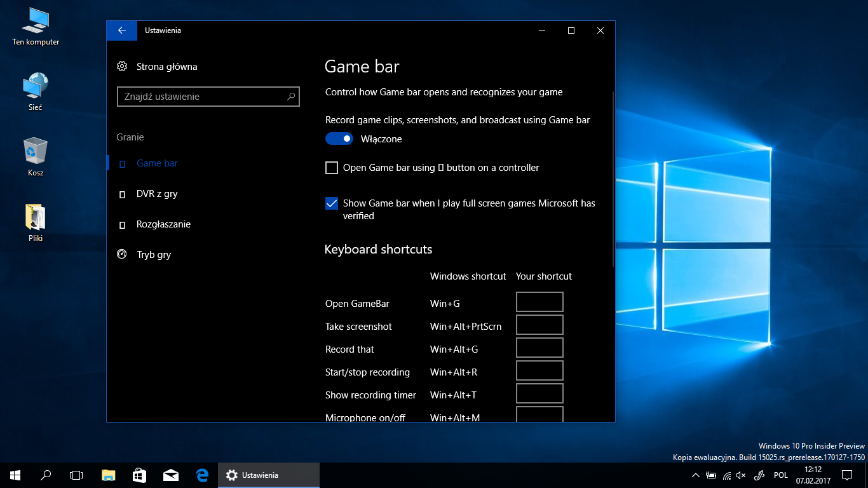868x488 pixels.
Task: Click Your shortcut box for Start/stop recording
Action: [539, 370]
